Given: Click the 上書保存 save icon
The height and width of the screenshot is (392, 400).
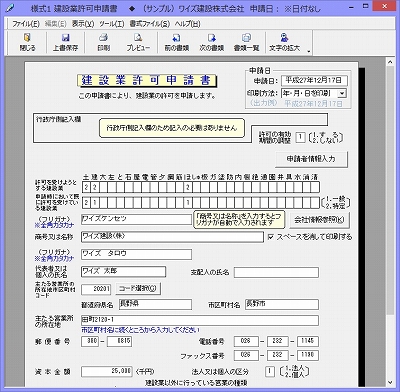Looking at the screenshot, I should pos(65,42).
